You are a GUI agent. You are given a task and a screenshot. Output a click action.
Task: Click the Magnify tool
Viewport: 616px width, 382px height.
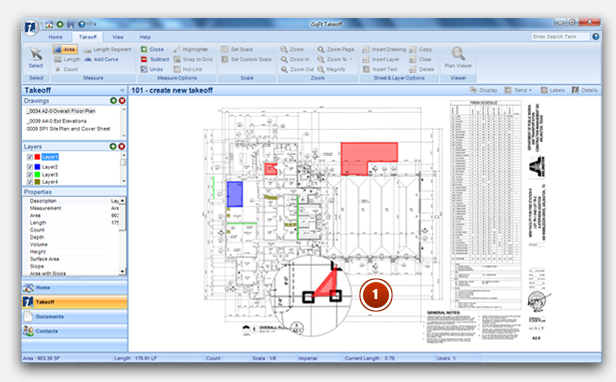tap(331, 69)
